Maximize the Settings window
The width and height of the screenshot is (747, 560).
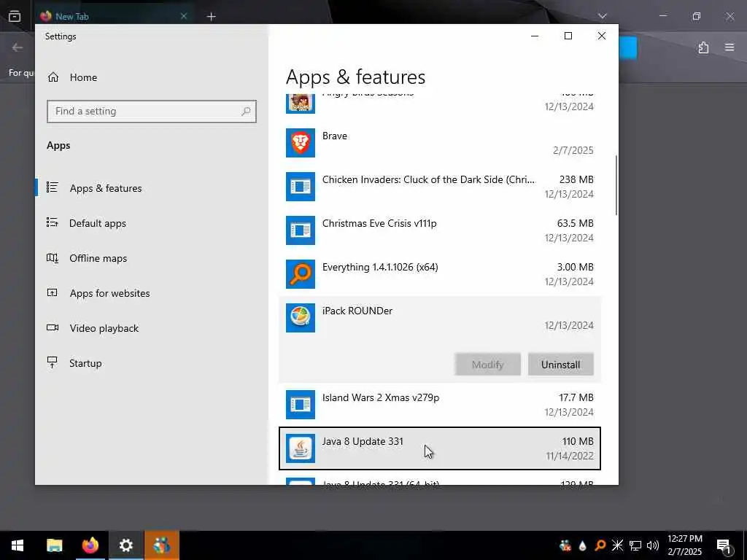[568, 36]
